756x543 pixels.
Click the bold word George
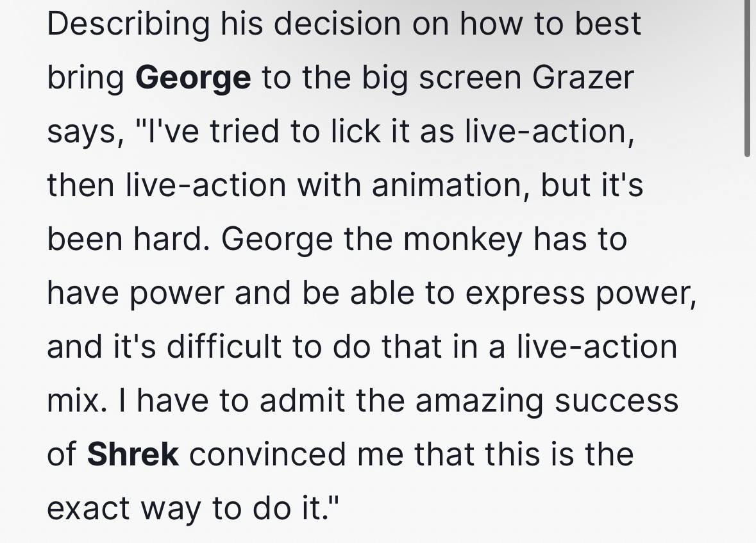(x=193, y=79)
